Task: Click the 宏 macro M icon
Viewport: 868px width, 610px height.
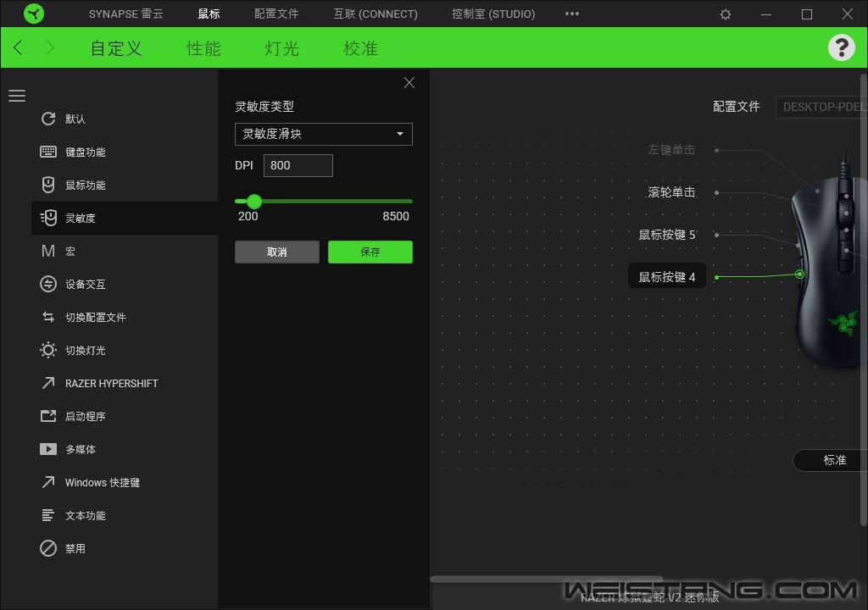Action: [x=48, y=252]
